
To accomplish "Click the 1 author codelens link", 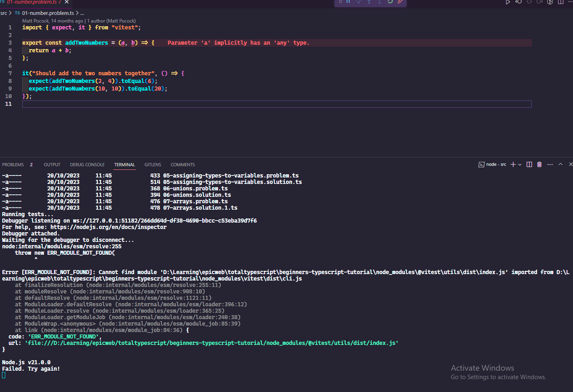I will pyautogui.click(x=112, y=21).
